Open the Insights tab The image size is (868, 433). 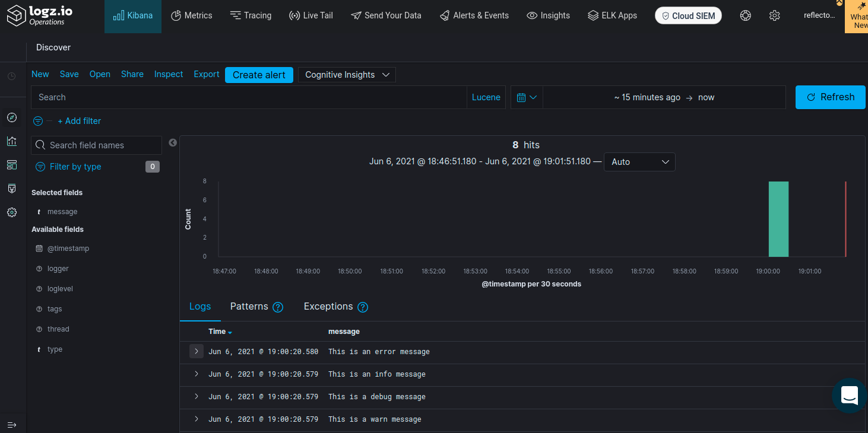pyautogui.click(x=549, y=15)
